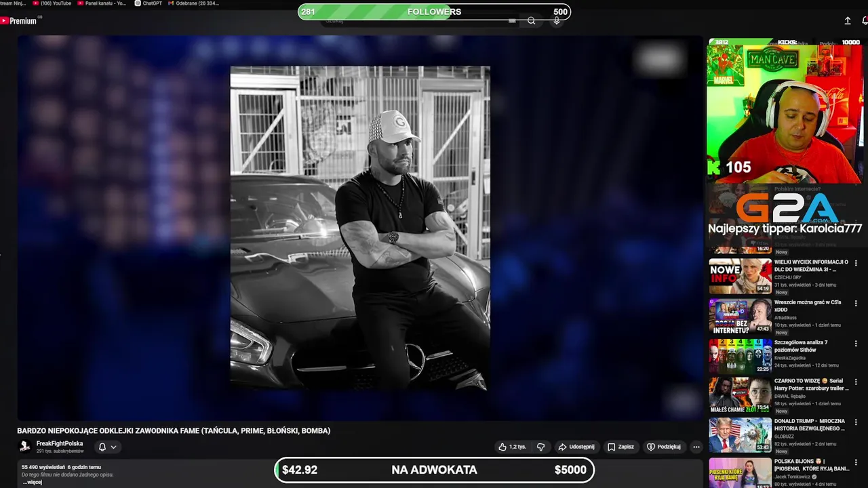Open the Sith levels video thumbnail
The width and height of the screenshot is (868, 488).
740,356
